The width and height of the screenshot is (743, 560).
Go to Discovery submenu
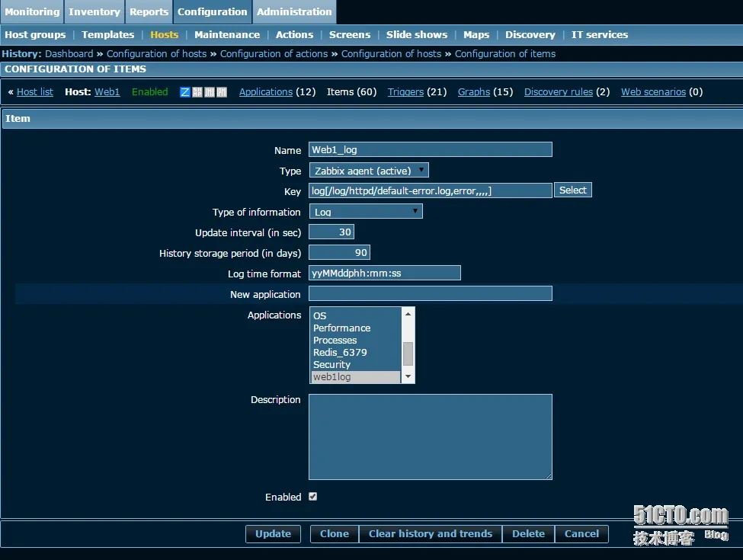click(530, 34)
